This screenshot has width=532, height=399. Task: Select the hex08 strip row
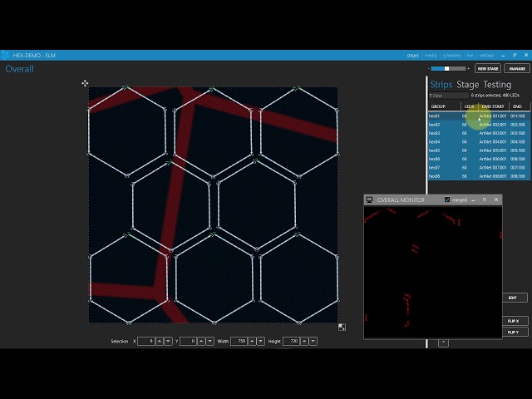[x=479, y=176]
